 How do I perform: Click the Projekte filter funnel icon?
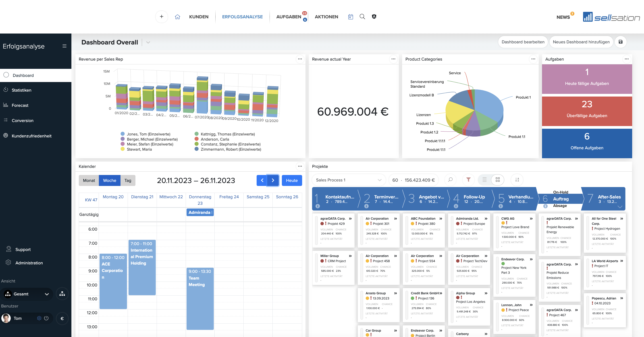click(x=469, y=180)
